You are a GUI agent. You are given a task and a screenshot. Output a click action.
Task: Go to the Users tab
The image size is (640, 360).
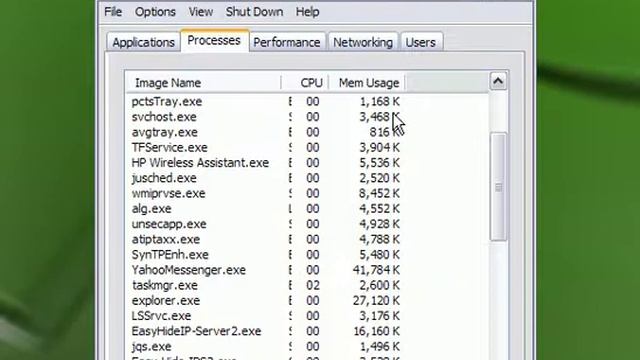point(420,42)
